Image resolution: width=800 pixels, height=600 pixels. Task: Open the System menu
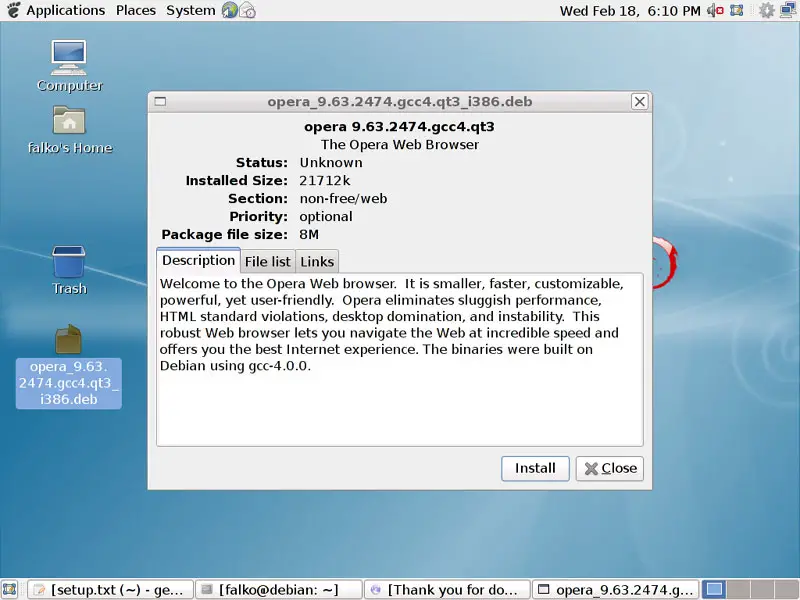pyautogui.click(x=190, y=10)
